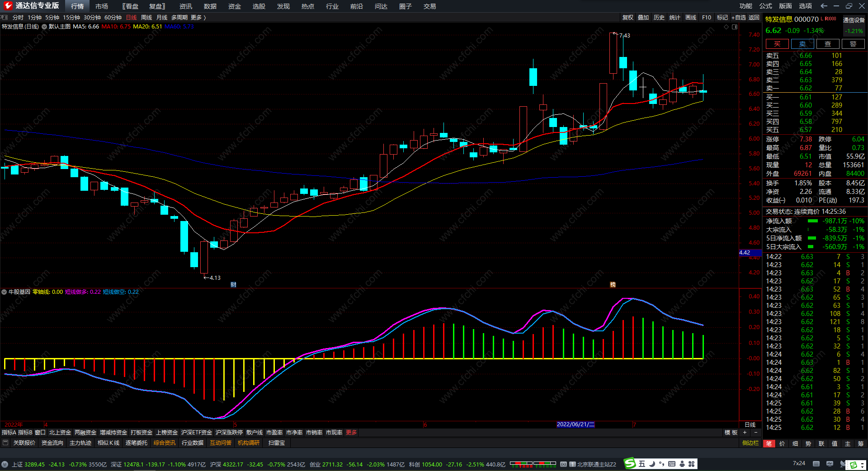The height and width of the screenshot is (471, 868).
Task: Open the Sogou input method icon
Action: click(x=630, y=464)
